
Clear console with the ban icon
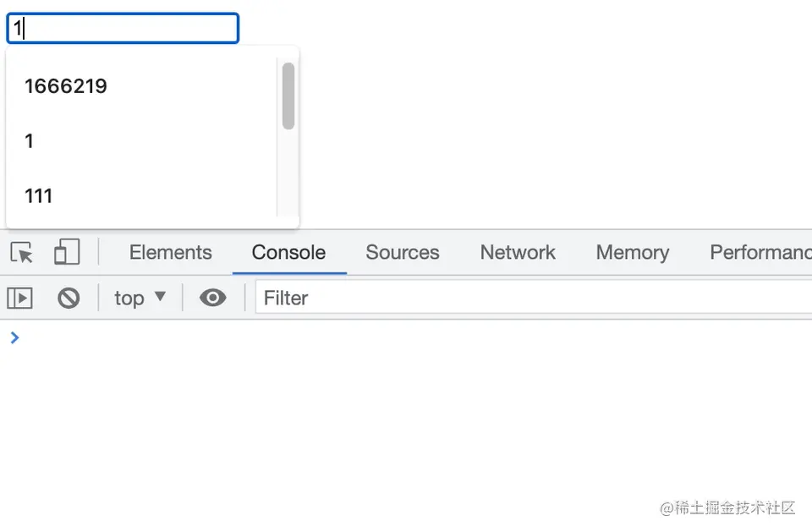tap(69, 299)
